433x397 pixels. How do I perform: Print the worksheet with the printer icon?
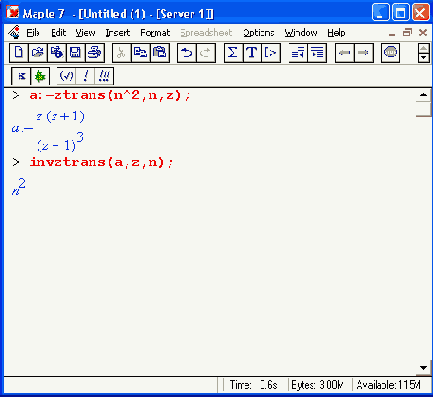[95, 53]
